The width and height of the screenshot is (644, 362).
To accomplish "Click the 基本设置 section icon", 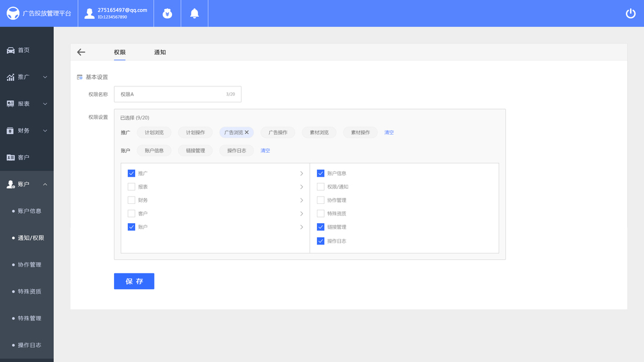I will (80, 77).
